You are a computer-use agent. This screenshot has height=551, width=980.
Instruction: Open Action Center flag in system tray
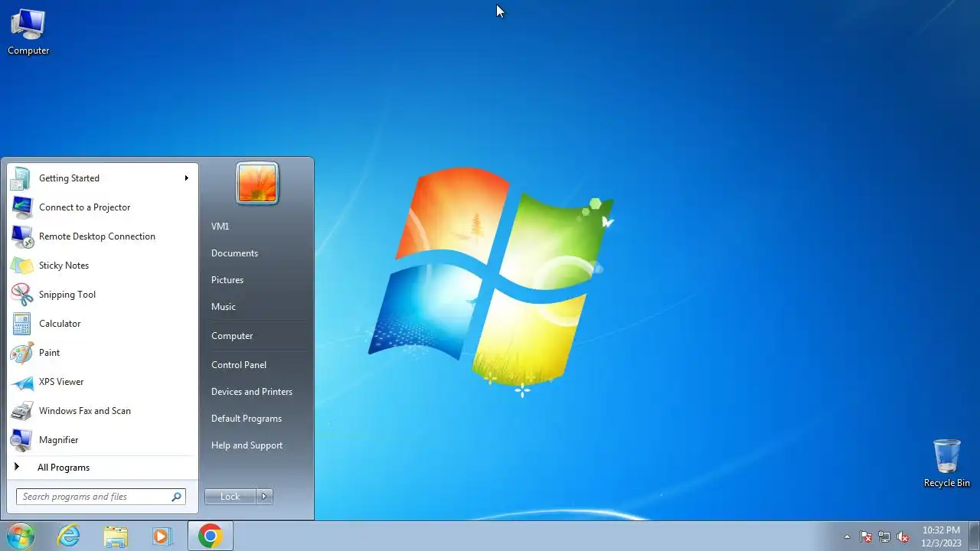pyautogui.click(x=866, y=536)
